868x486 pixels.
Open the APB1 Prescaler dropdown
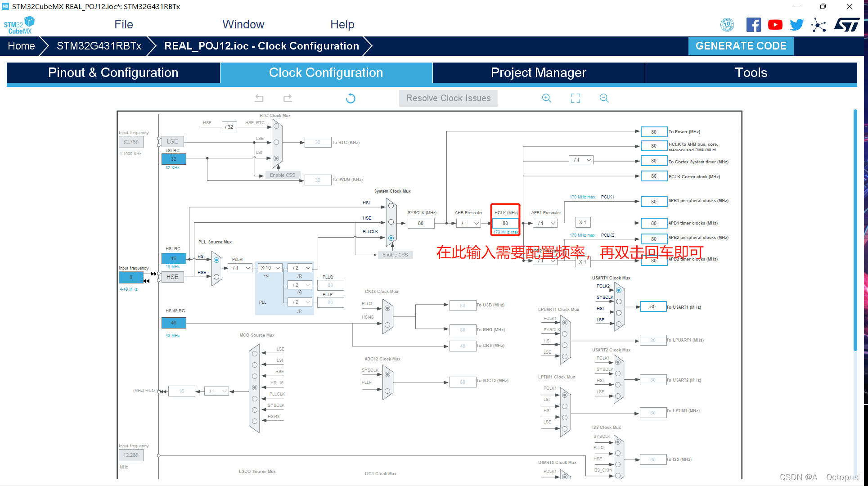point(546,223)
